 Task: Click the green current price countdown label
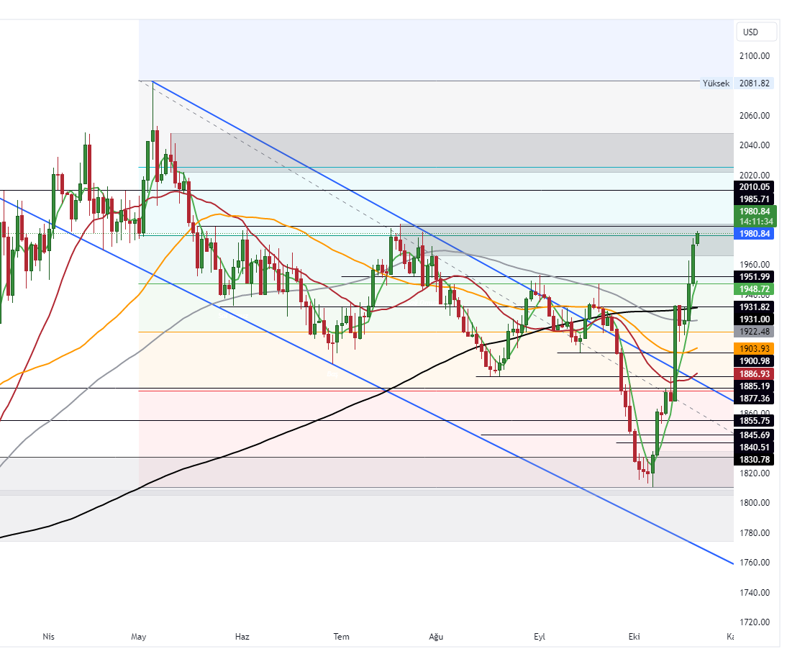click(x=755, y=217)
